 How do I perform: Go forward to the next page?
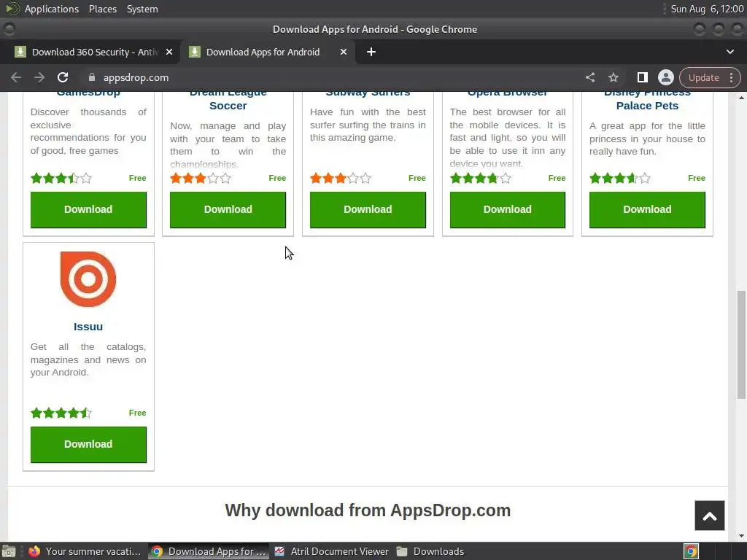(x=39, y=77)
